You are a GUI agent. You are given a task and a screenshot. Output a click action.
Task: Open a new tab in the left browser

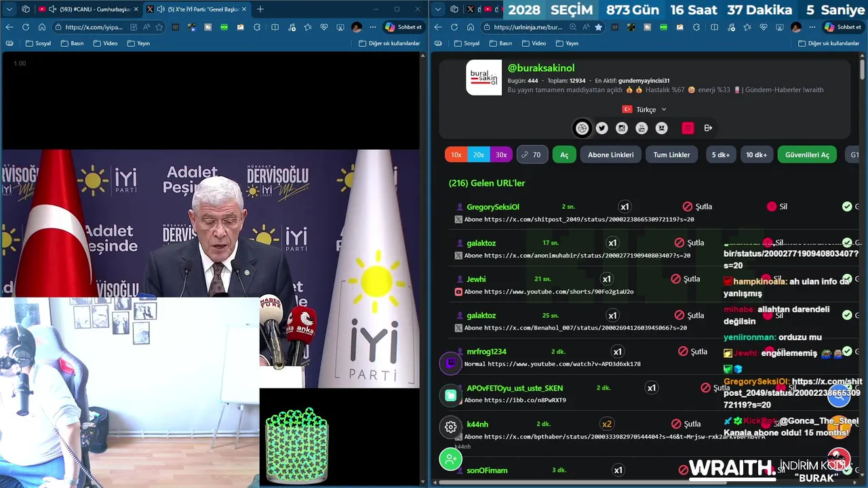[260, 9]
